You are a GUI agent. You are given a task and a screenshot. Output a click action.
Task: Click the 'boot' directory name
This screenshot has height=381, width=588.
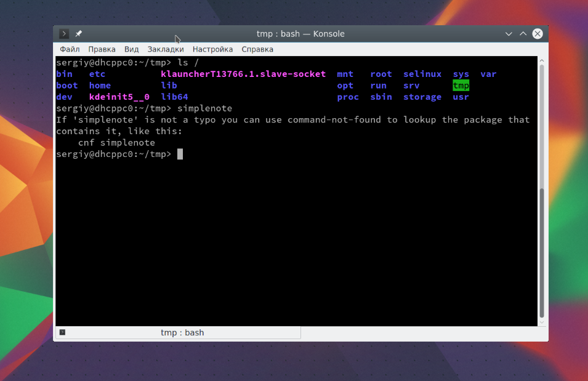[x=66, y=86]
